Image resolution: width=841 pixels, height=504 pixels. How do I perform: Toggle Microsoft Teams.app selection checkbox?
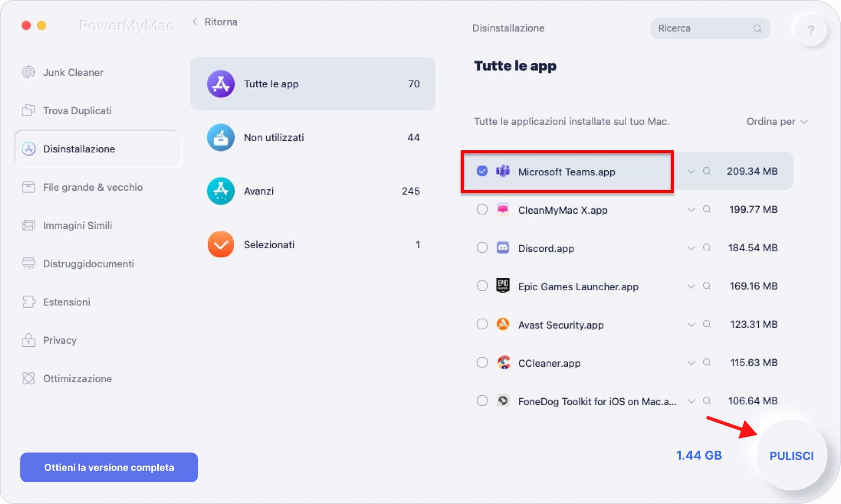point(482,172)
